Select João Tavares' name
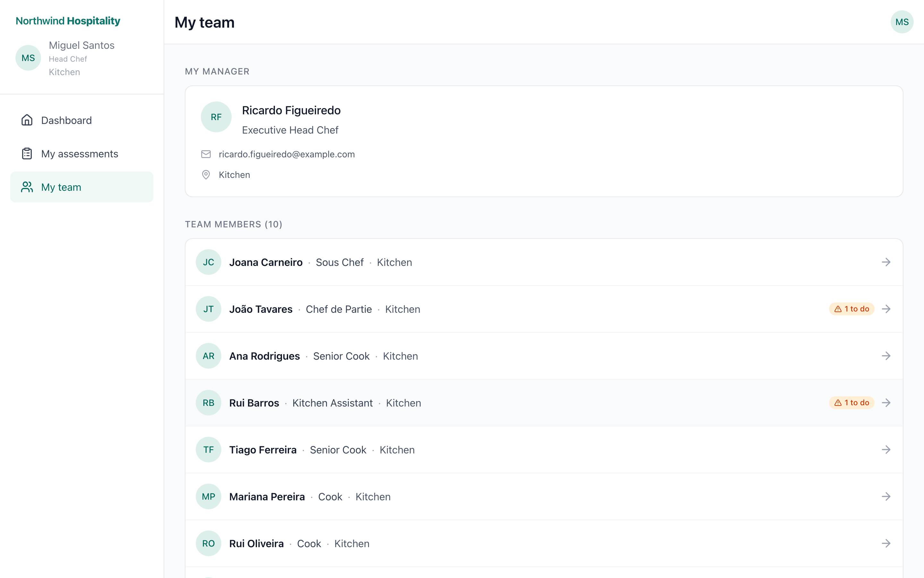Screen dimensions: 924x578 point(261,309)
